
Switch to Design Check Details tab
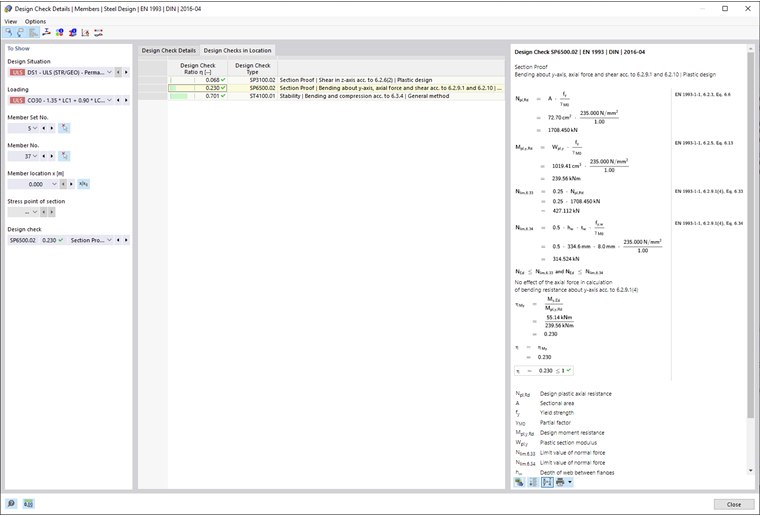(x=169, y=50)
